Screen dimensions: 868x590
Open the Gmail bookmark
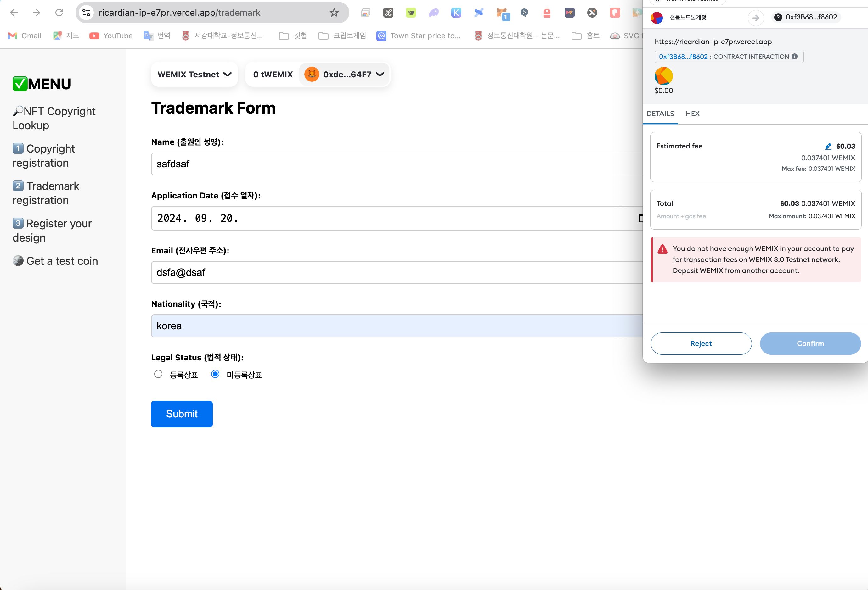click(x=25, y=36)
